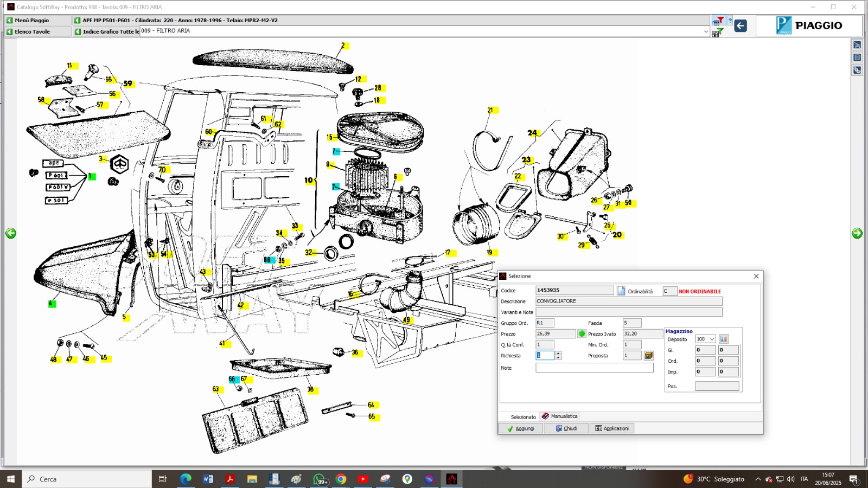
Task: Click the green price status indicator
Action: coord(582,334)
